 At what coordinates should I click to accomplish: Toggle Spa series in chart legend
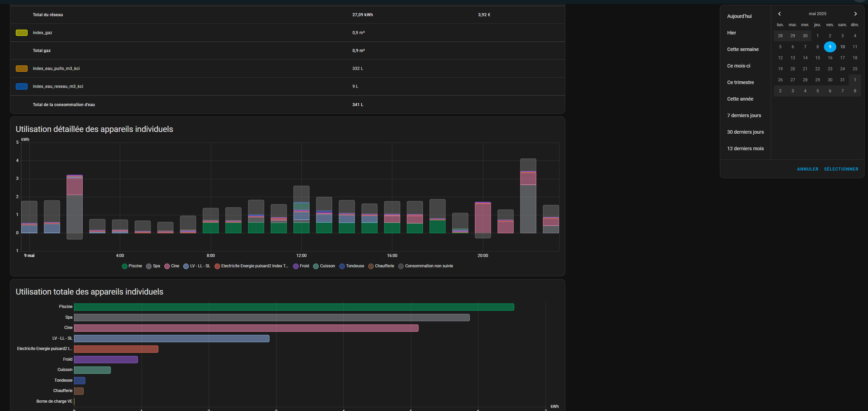click(x=153, y=266)
